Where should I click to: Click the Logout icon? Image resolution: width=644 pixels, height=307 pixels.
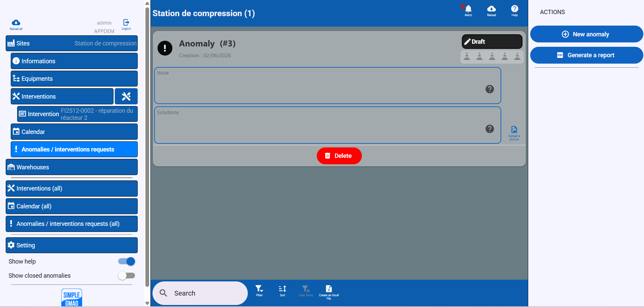click(126, 23)
